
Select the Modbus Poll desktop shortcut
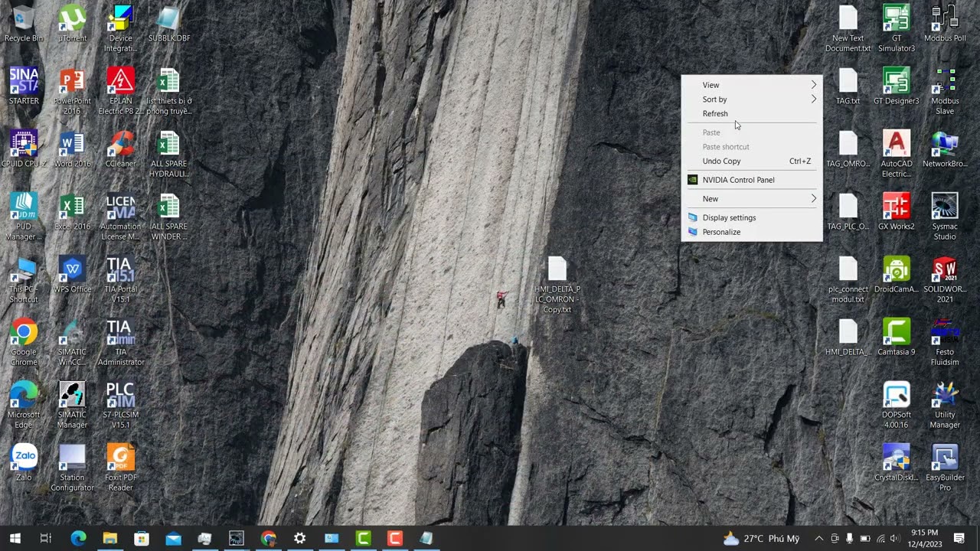tap(945, 24)
